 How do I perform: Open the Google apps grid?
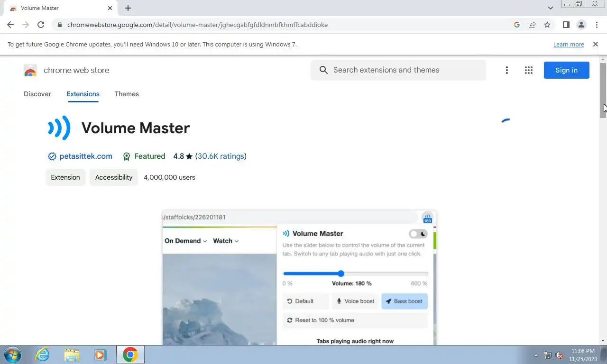pos(529,70)
